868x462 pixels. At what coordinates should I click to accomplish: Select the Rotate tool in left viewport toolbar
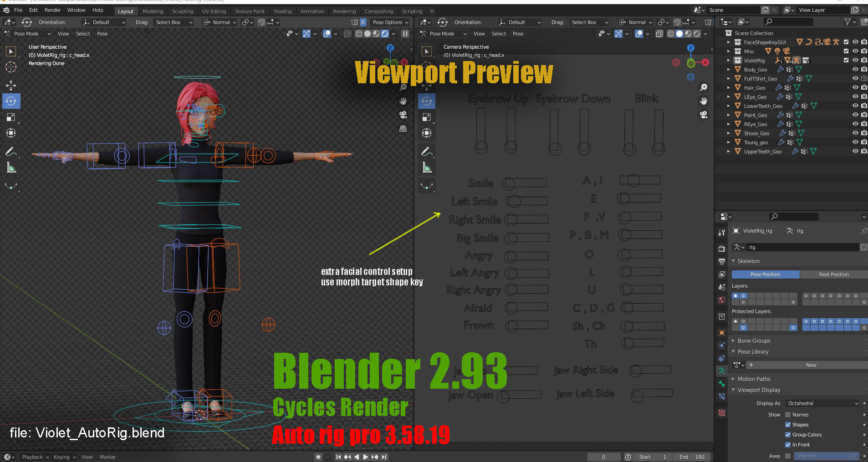click(11, 101)
